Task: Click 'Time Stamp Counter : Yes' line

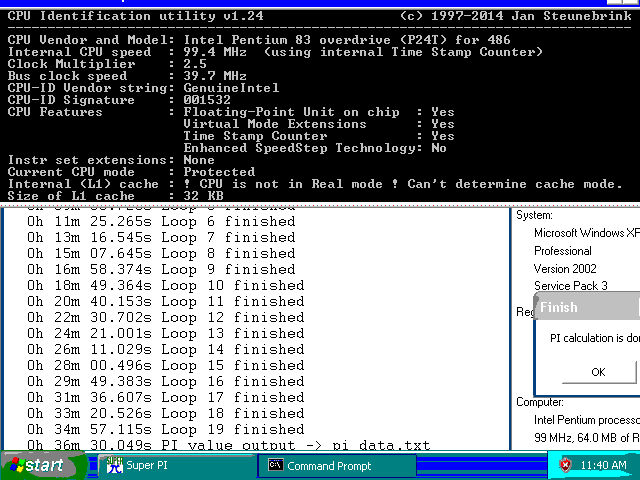Action: (319, 136)
